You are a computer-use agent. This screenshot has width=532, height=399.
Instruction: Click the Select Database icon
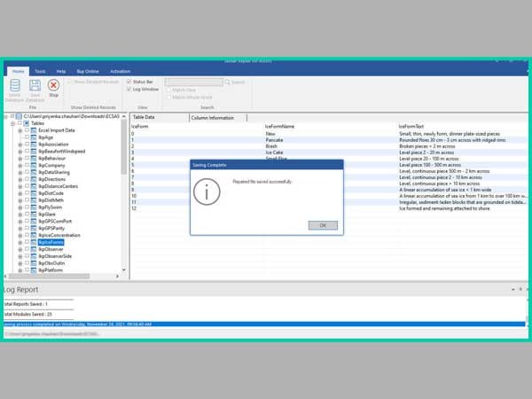pos(15,85)
